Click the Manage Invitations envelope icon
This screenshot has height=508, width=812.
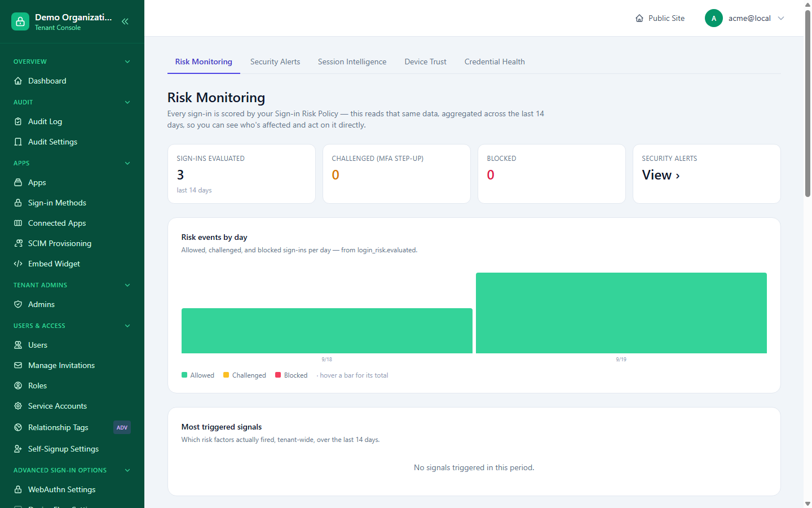point(18,365)
